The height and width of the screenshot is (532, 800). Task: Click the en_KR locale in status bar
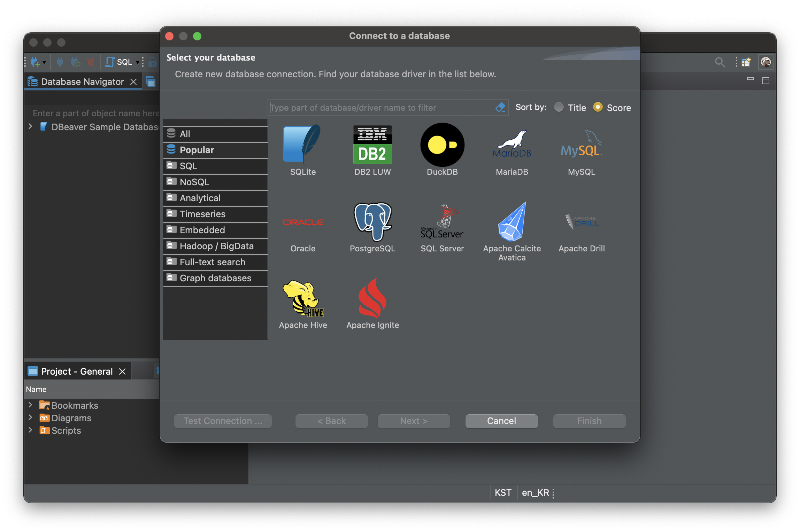click(535, 493)
